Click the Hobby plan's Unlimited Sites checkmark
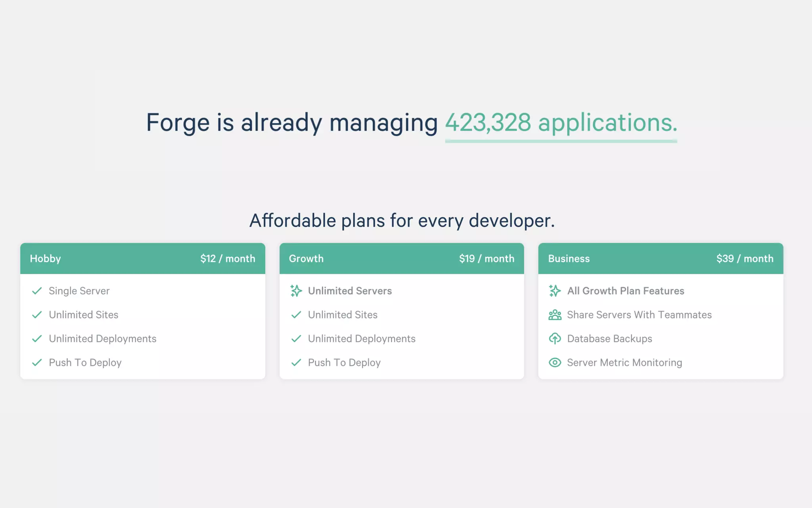This screenshot has height=508, width=812. point(37,315)
